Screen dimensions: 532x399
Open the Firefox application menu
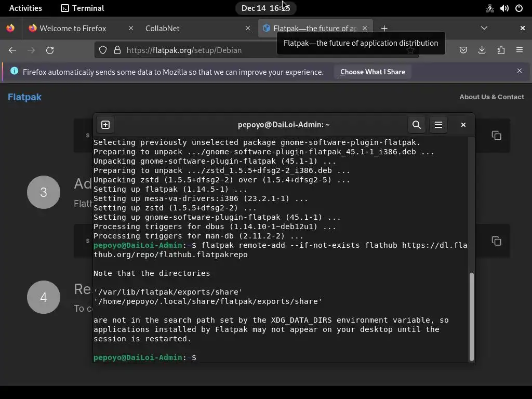tap(520, 50)
